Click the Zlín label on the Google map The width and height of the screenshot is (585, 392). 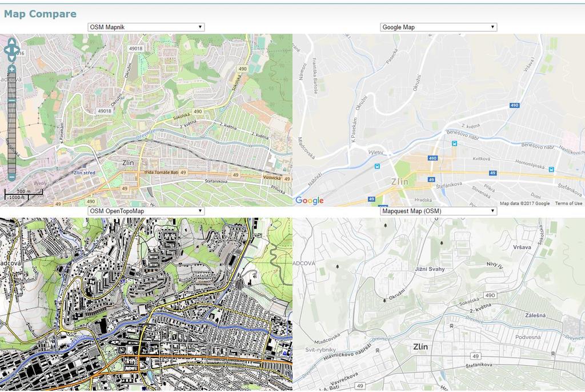click(399, 182)
